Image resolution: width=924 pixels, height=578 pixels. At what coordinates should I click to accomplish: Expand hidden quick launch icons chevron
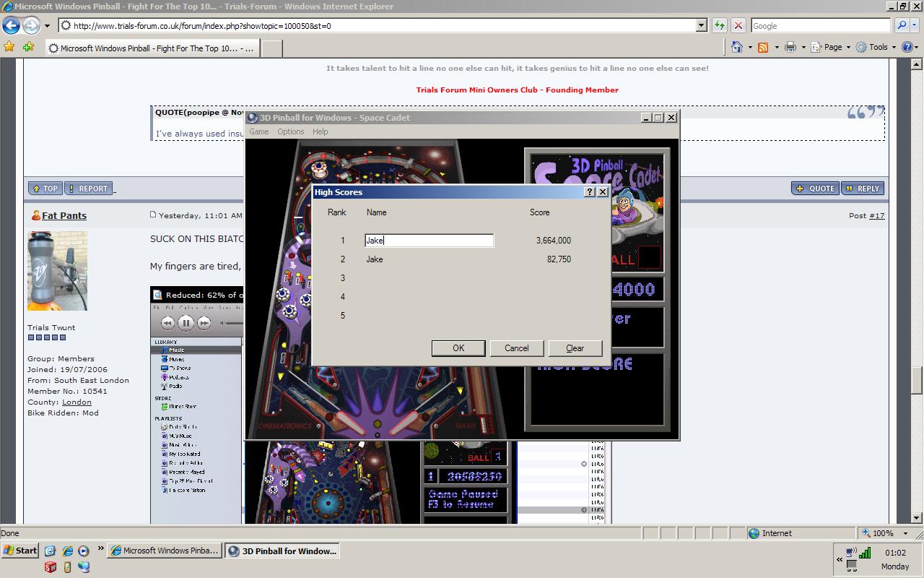click(x=101, y=549)
